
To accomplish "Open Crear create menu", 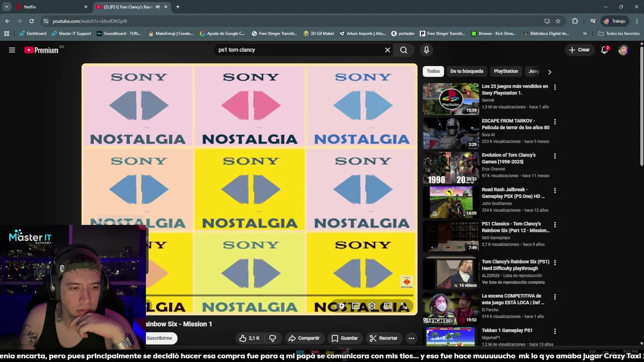I will coord(579,50).
